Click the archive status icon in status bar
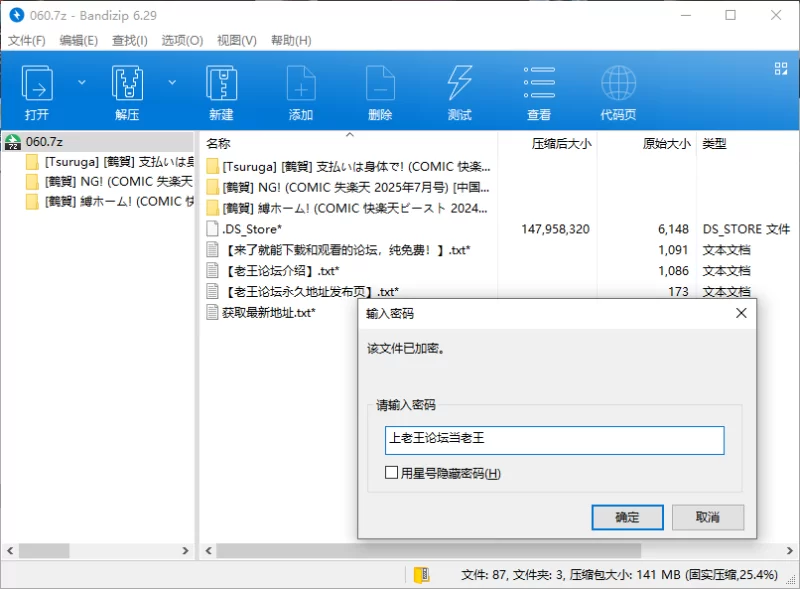 point(421,575)
